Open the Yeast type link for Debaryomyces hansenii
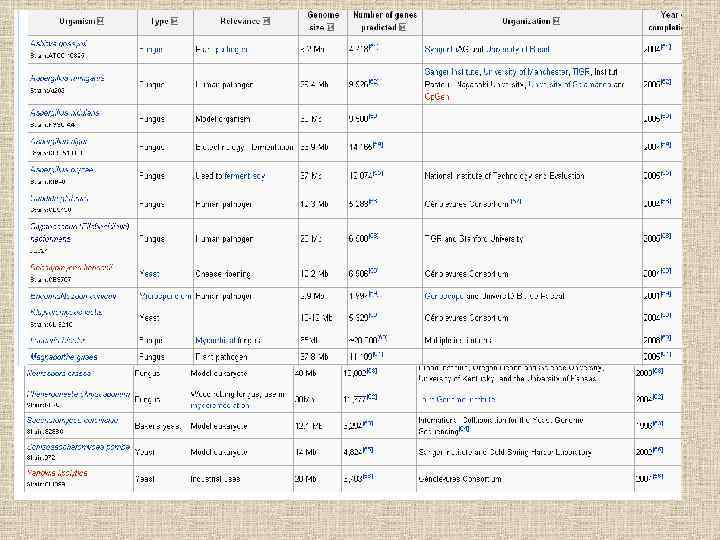The height and width of the screenshot is (540, 720). tap(149, 274)
